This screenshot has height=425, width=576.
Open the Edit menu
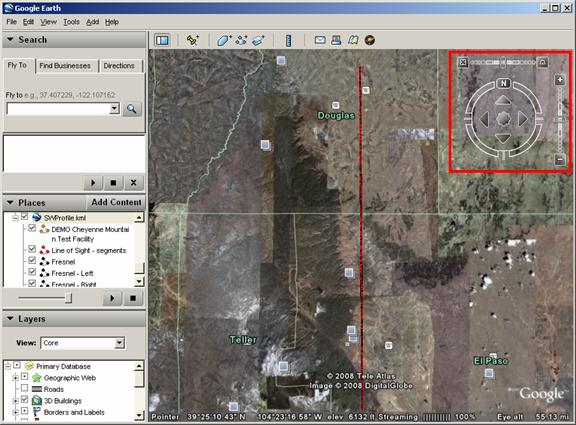pos(28,22)
